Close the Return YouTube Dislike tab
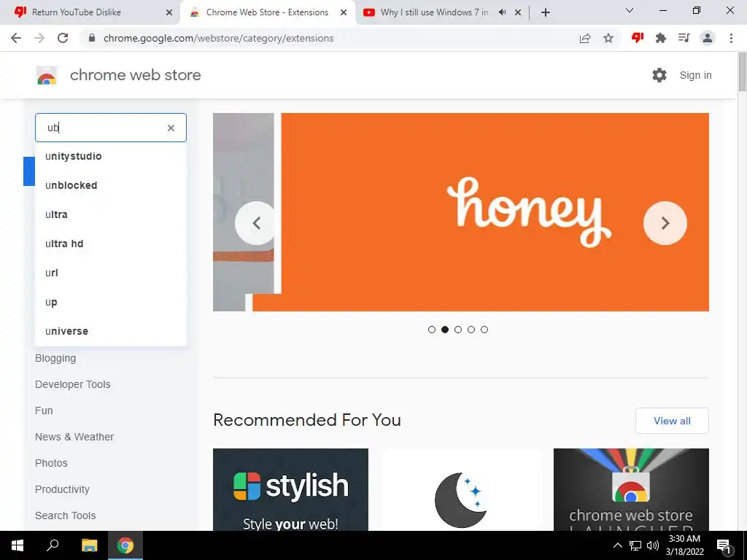The height and width of the screenshot is (560, 747). pos(169,12)
